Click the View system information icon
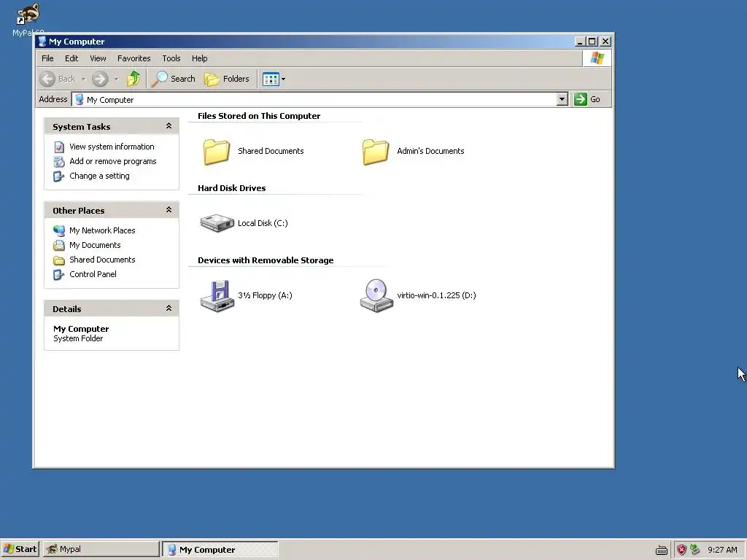 59,147
